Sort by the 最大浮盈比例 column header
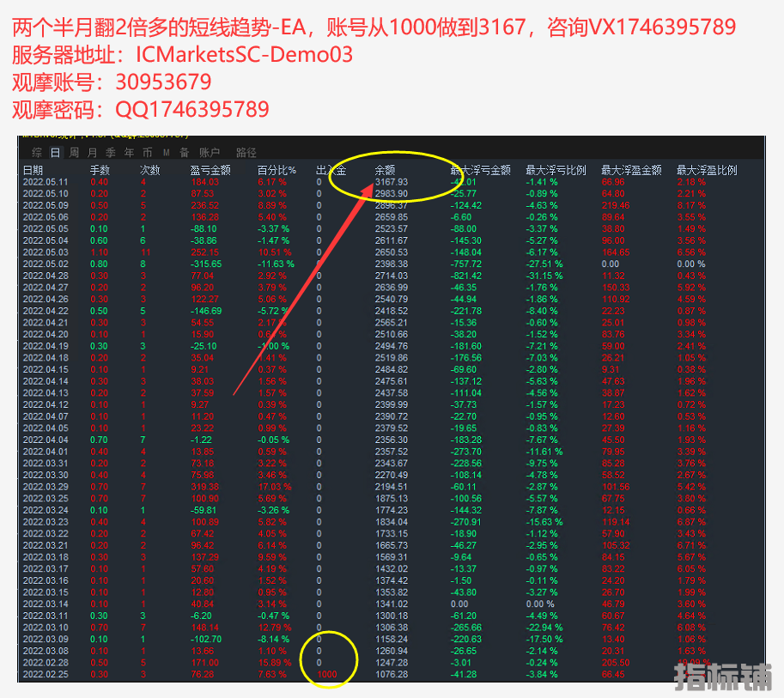Viewport: 784px width, 698px height. [x=706, y=170]
